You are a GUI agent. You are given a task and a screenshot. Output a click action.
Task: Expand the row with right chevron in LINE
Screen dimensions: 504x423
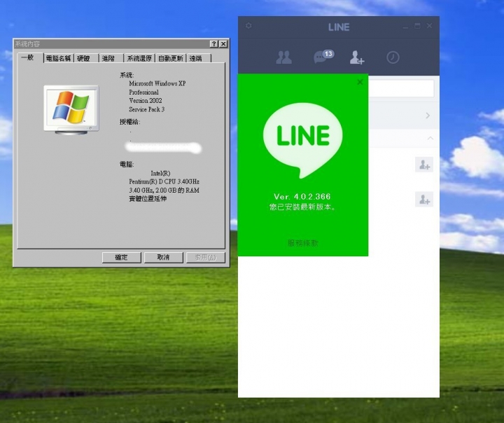point(428,116)
